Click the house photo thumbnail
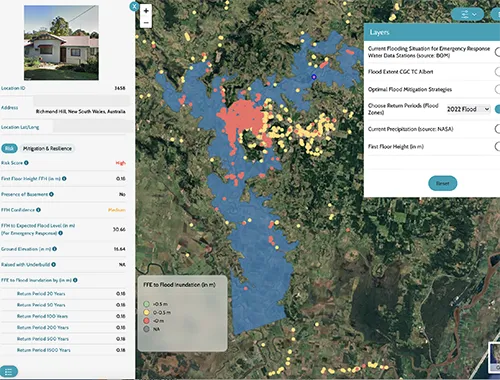 tap(61, 42)
